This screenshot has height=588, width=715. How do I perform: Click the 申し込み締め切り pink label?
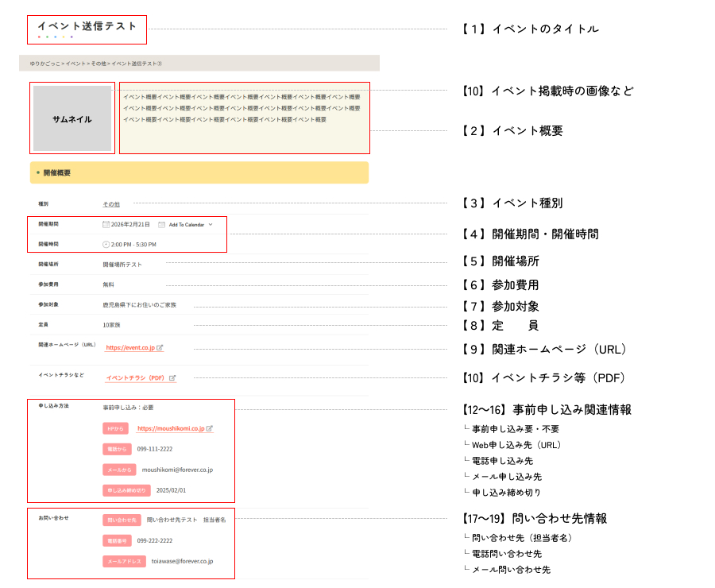(126, 490)
